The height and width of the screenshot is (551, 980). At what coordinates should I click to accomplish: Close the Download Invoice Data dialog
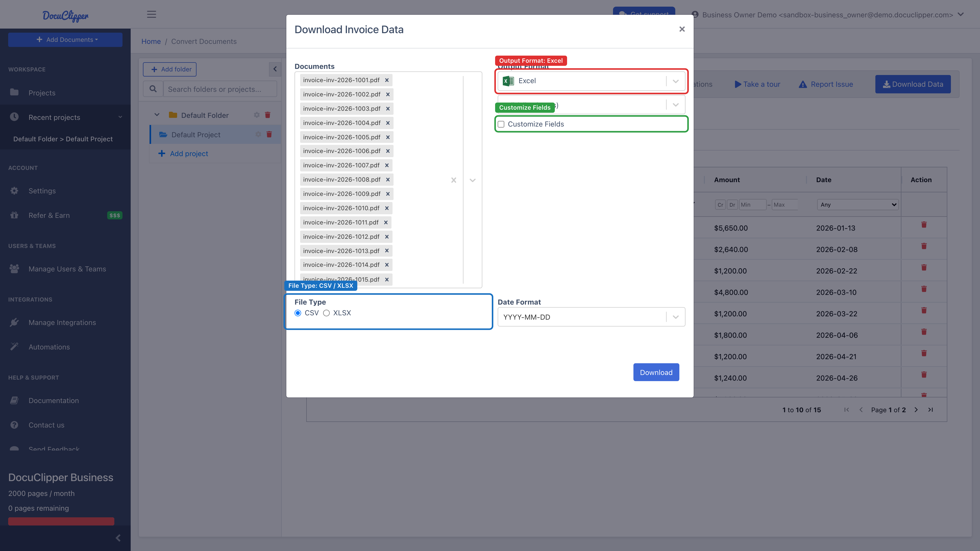(682, 29)
